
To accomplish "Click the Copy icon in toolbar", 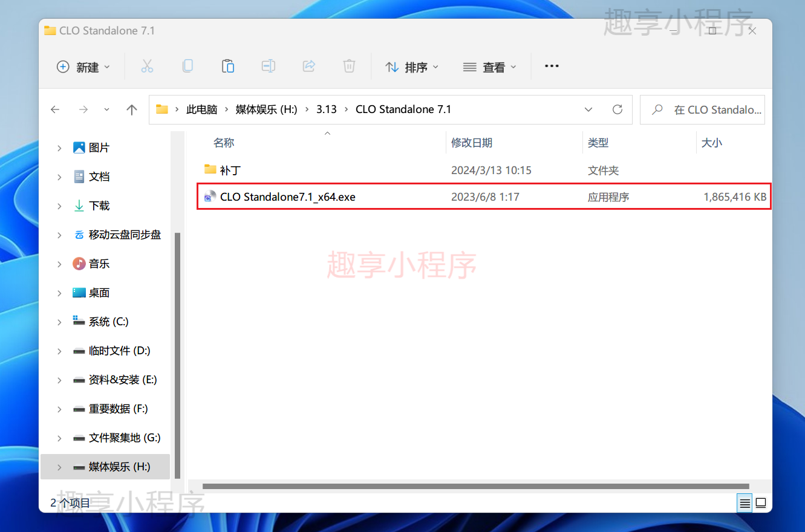I will [x=187, y=66].
